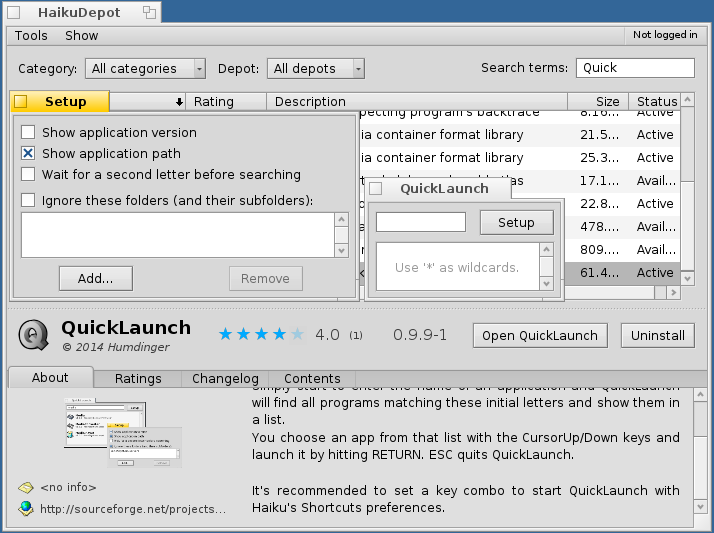Uncheck Show application path
Screen dimensions: 714x533
(x=28, y=153)
